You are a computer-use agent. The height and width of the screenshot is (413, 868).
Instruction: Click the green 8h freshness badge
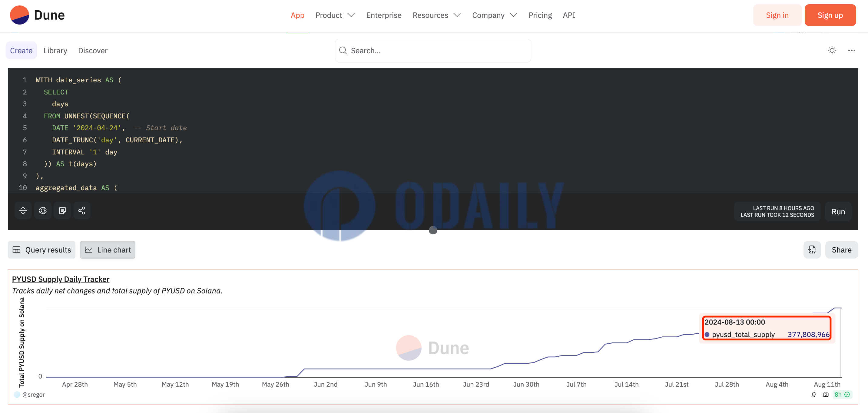tap(842, 395)
